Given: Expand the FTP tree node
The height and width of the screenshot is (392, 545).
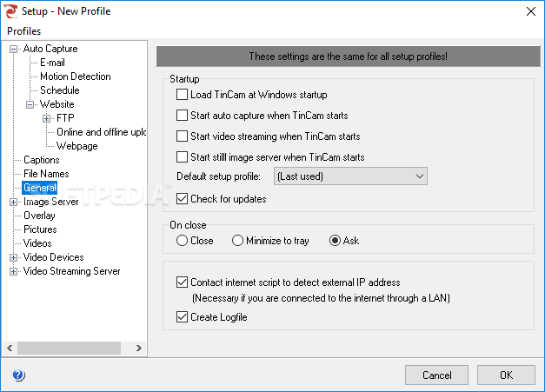Looking at the screenshot, I should point(47,118).
